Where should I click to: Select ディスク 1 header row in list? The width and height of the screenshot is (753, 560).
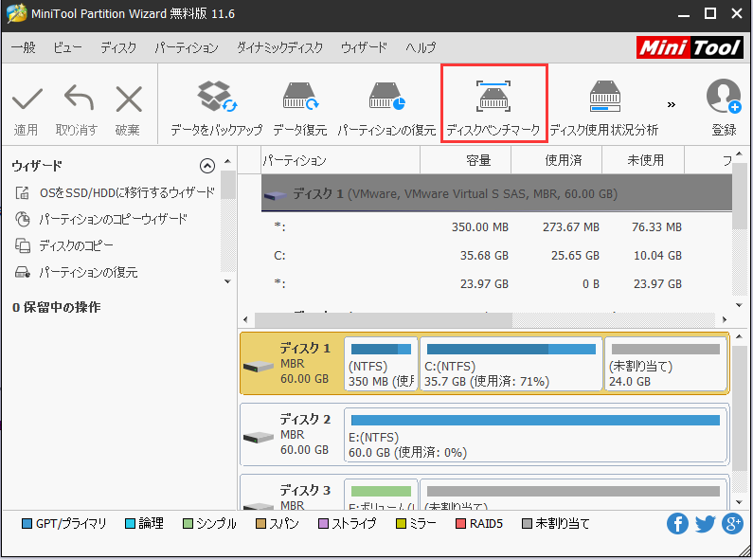[x=496, y=193]
